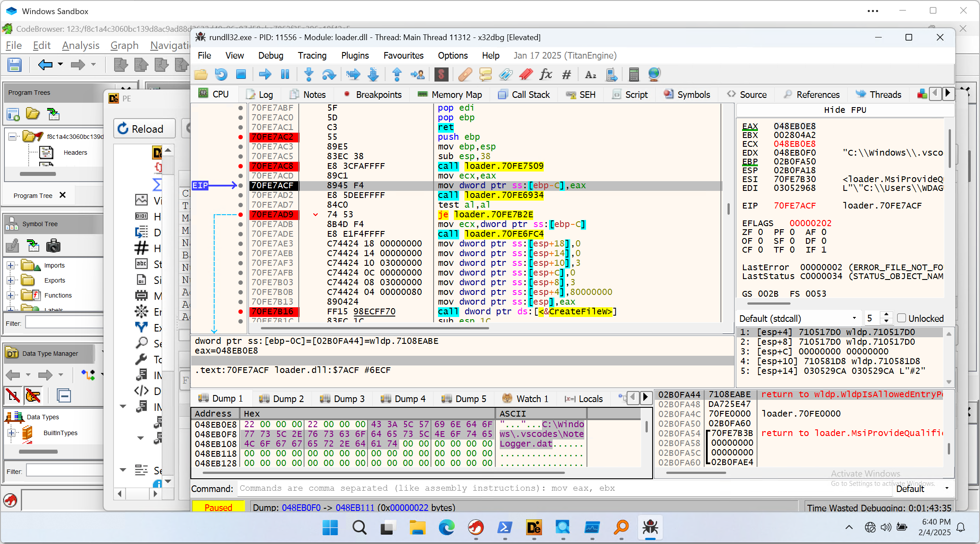Viewport: 980px width, 544px height.
Task: Click the functions fx toolbar icon
Action: point(546,75)
